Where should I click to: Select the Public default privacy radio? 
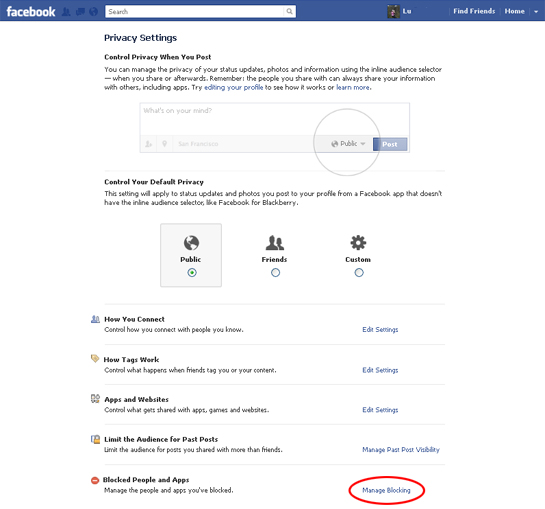tap(192, 273)
